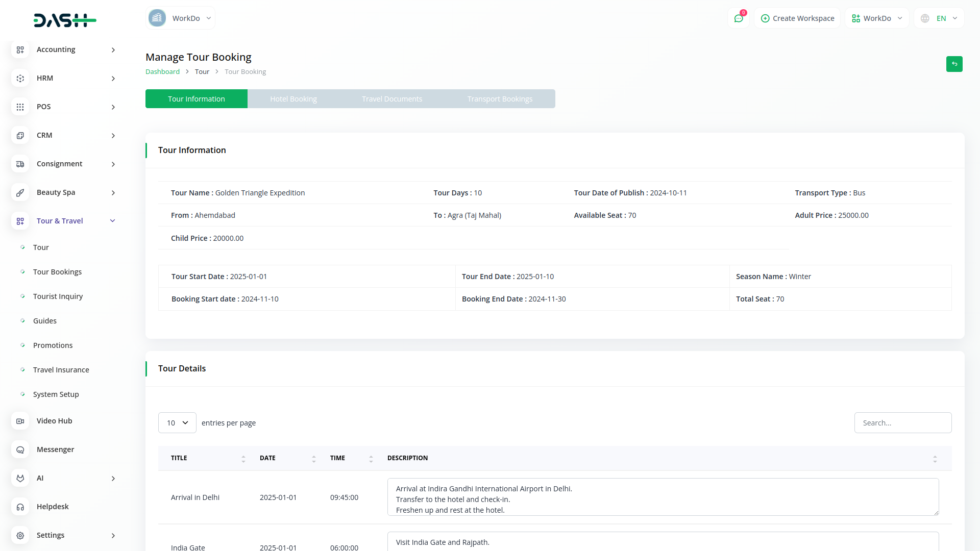This screenshot has width=980, height=551.
Task: Switch to Hotel Booking tab
Action: (x=293, y=99)
